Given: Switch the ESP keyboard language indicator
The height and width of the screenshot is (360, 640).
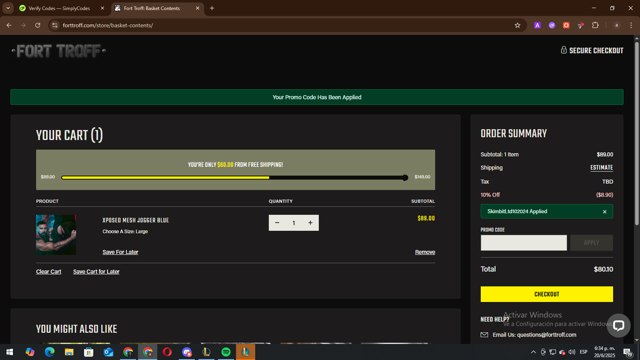Looking at the screenshot, I should (584, 352).
